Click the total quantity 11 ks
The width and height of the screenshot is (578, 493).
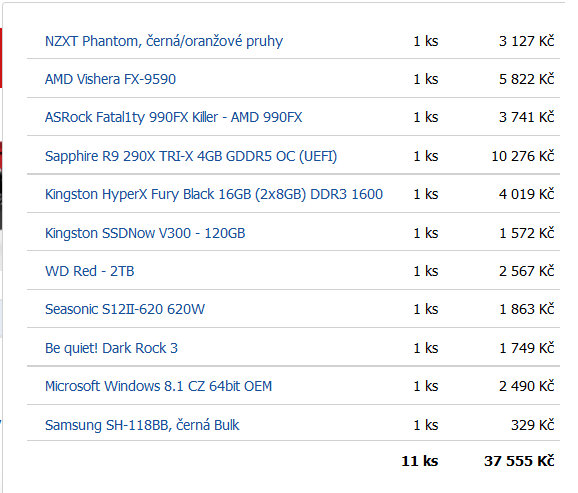pyautogui.click(x=419, y=461)
